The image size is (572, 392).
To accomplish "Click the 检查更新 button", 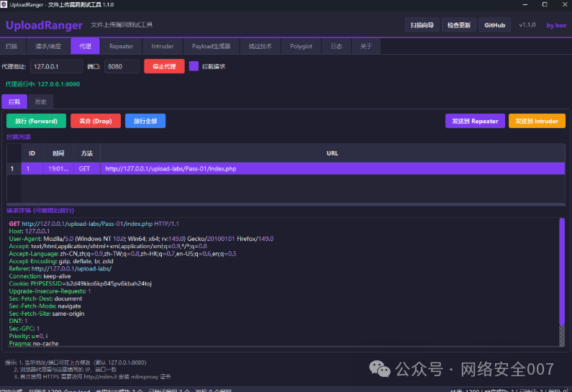I will (x=459, y=25).
